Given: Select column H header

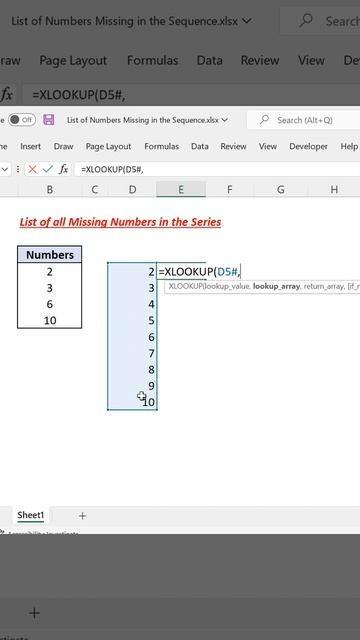Looking at the screenshot, I should point(334,189).
